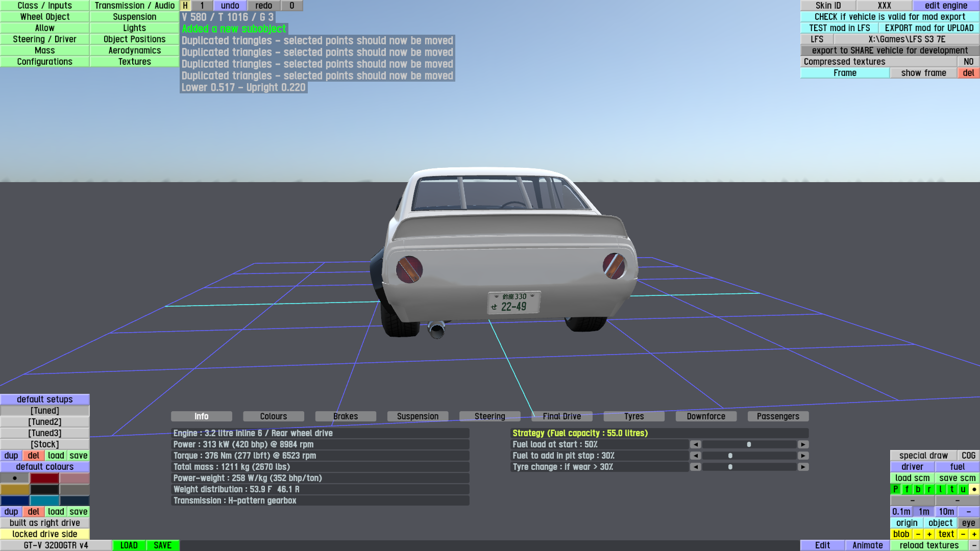Image resolution: width=980 pixels, height=551 pixels.
Task: Toggle the 'show frame' button
Action: [x=923, y=73]
